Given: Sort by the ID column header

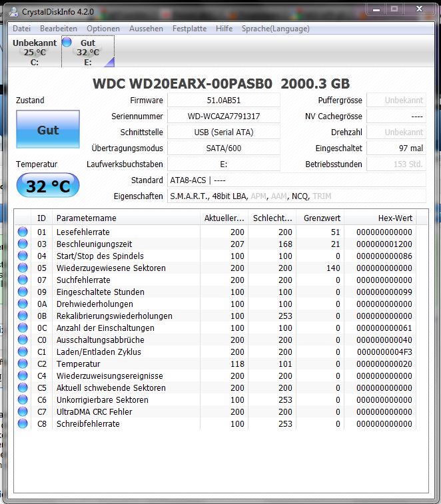Looking at the screenshot, I should tap(41, 218).
